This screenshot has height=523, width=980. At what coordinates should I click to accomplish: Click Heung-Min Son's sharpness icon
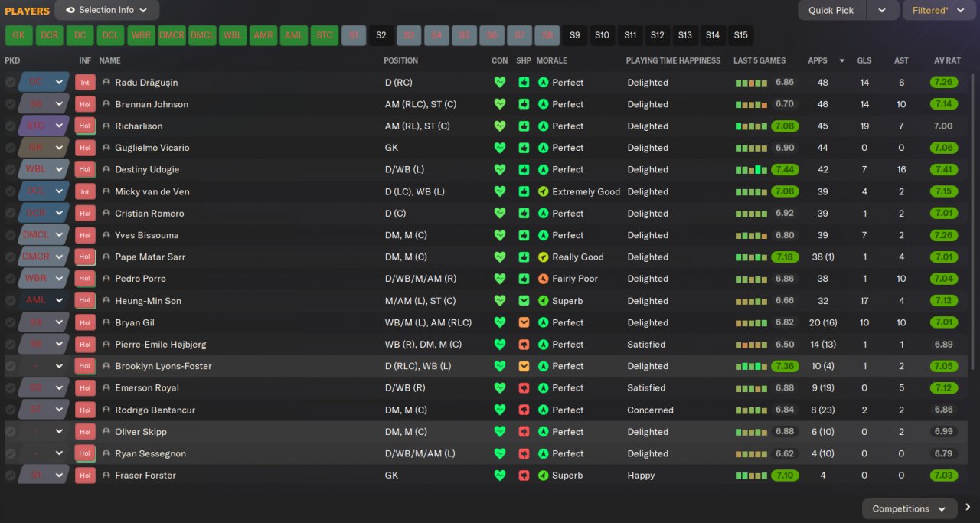coord(524,301)
